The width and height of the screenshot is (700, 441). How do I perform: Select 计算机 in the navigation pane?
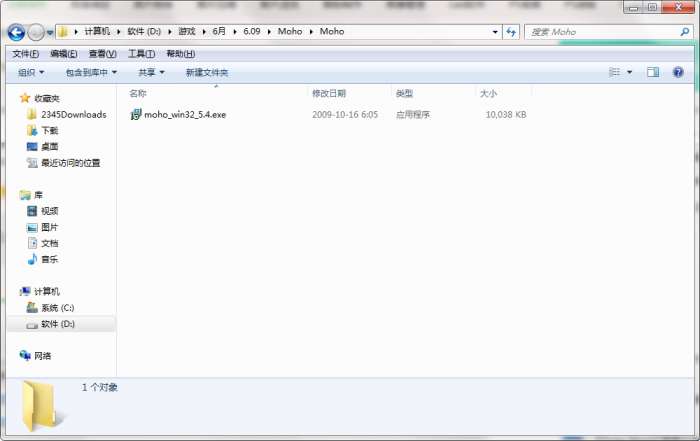[x=46, y=291]
